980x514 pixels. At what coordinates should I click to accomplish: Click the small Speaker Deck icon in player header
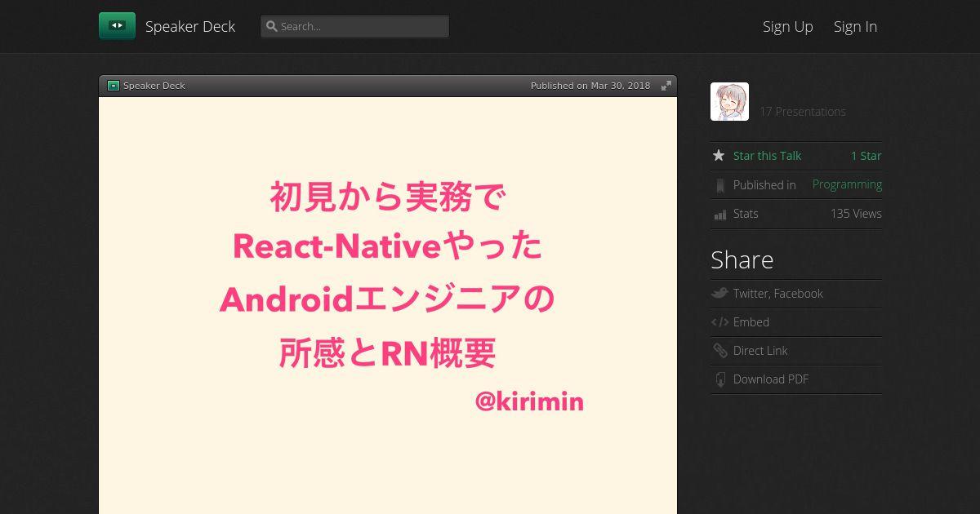click(x=114, y=86)
